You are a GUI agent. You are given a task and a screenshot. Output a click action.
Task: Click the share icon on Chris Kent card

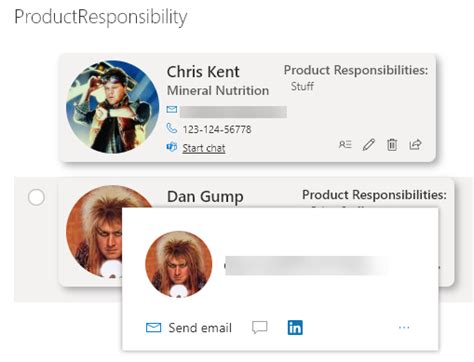415,144
